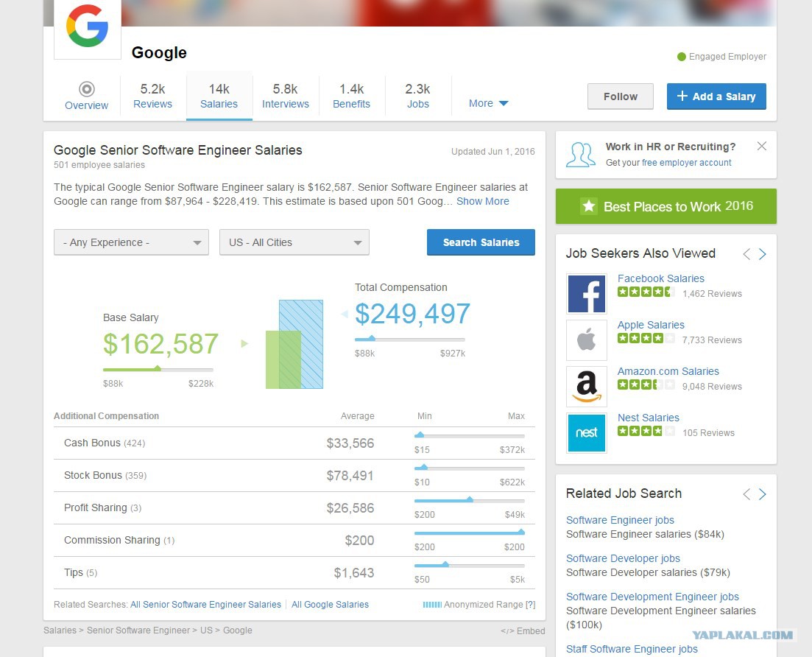The width and height of the screenshot is (812, 657).
Task: Click the Tips range slider
Action: pyautogui.click(x=470, y=565)
